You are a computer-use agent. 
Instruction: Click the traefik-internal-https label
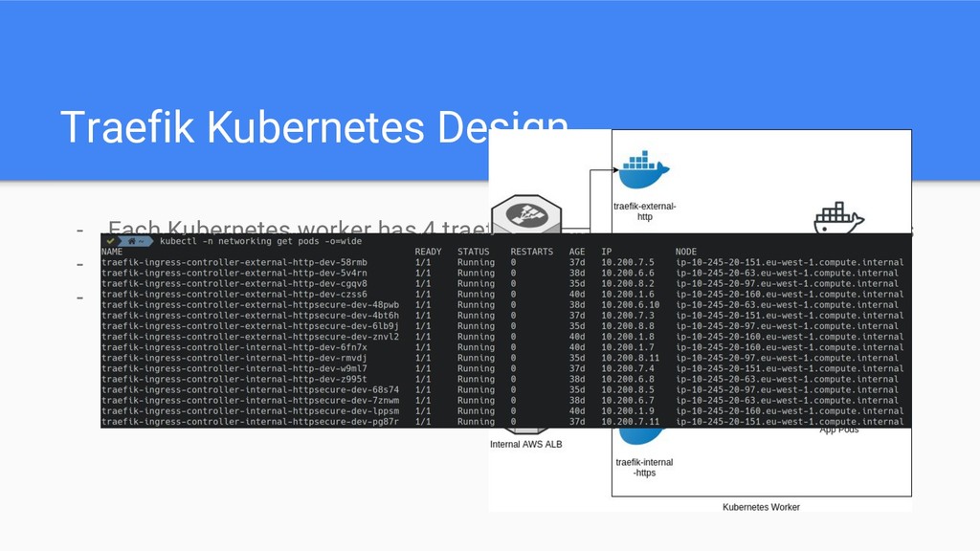coord(644,467)
